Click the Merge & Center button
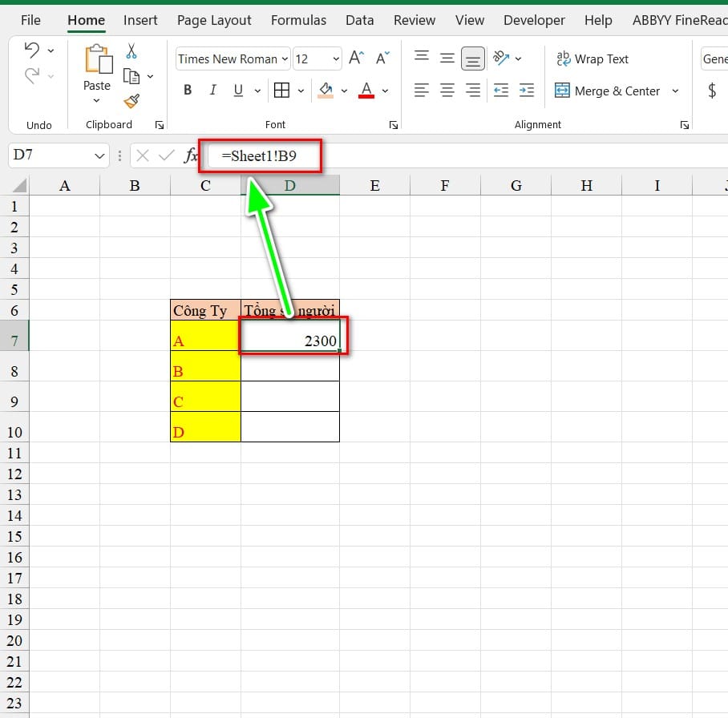Image resolution: width=728 pixels, height=718 pixels. (x=607, y=91)
